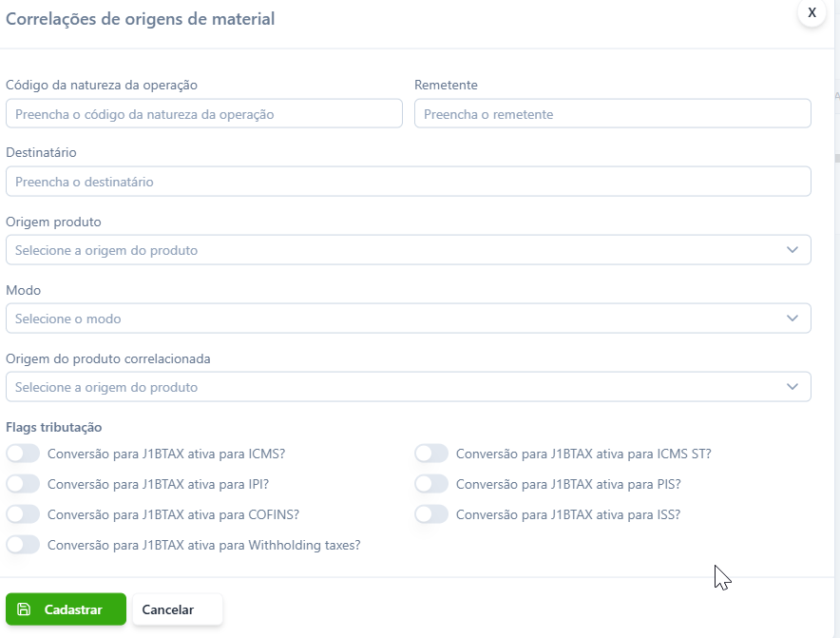Click chevron arrow of Modo field
This screenshot has height=638, width=840.
tap(792, 319)
